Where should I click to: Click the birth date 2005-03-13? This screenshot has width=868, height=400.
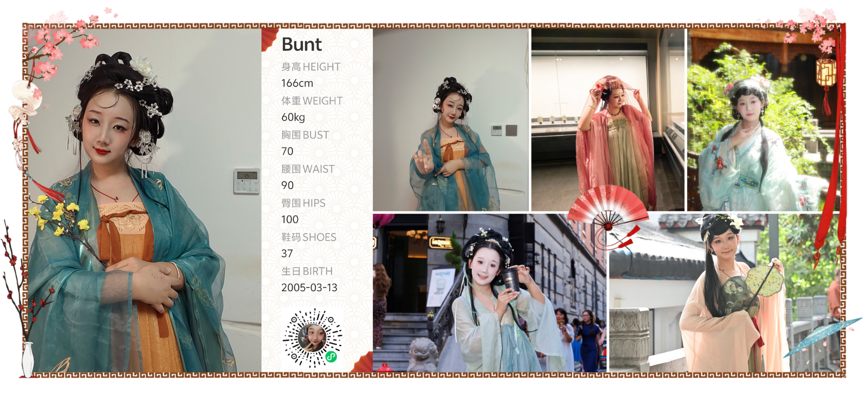click(x=309, y=288)
